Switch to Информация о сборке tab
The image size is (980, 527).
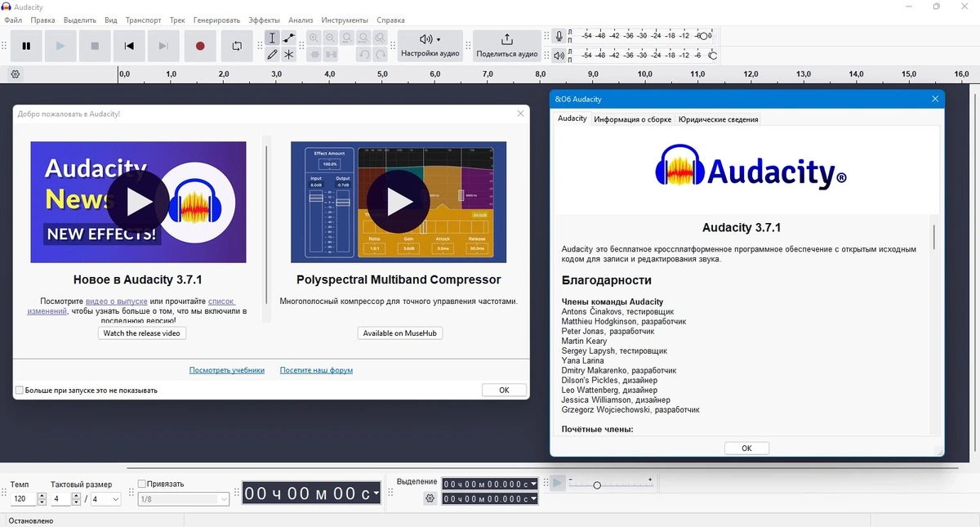[x=633, y=119]
